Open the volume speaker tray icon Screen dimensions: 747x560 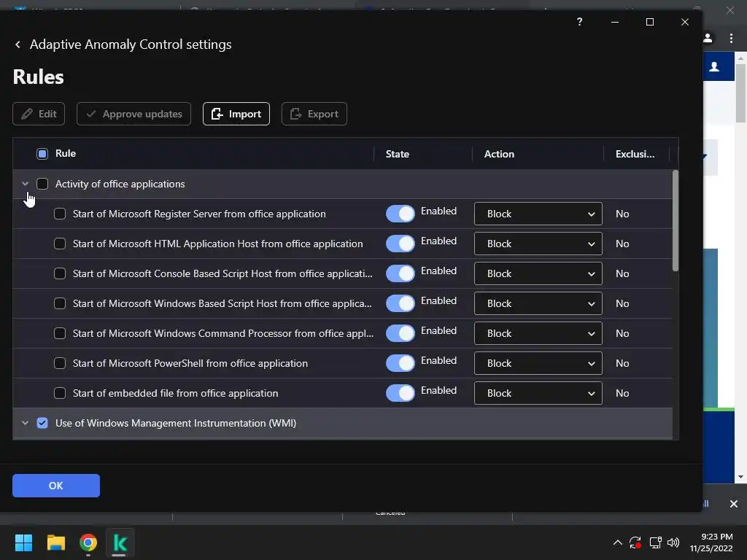tap(673, 542)
